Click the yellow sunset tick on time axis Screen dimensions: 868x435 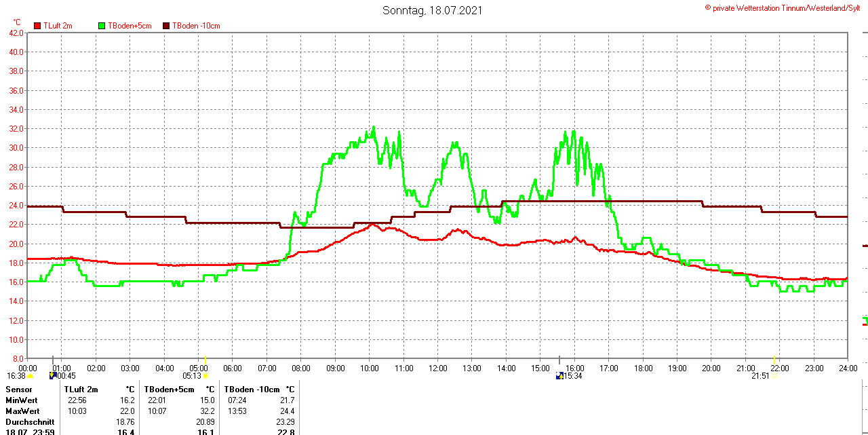(774, 358)
